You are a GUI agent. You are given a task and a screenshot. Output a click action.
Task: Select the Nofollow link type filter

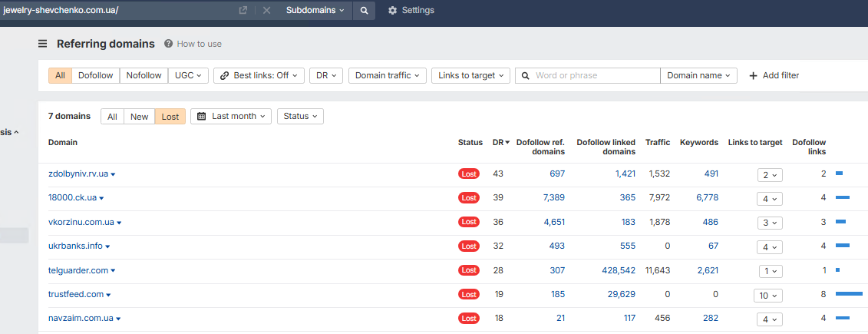click(x=144, y=75)
